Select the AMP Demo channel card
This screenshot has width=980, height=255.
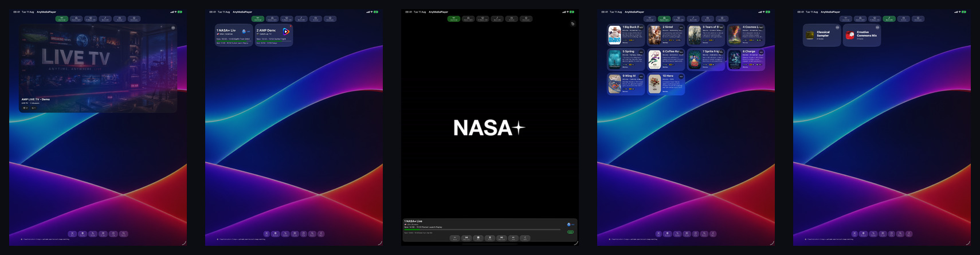click(274, 36)
